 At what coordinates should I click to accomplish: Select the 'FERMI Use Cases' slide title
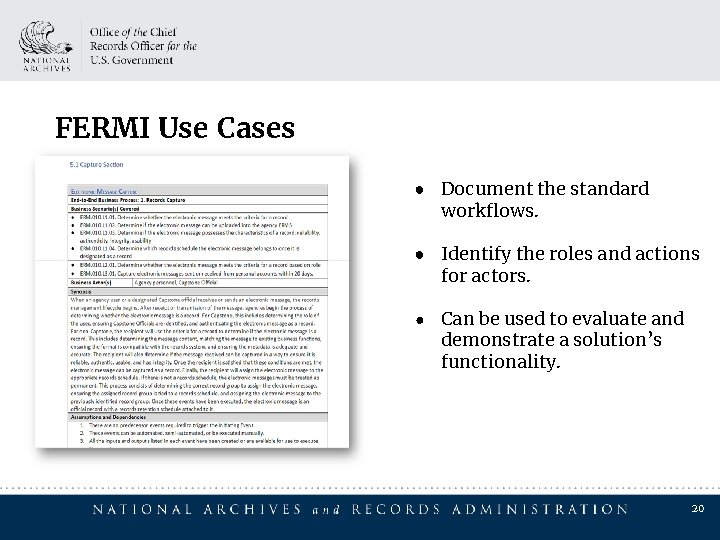coord(175,128)
